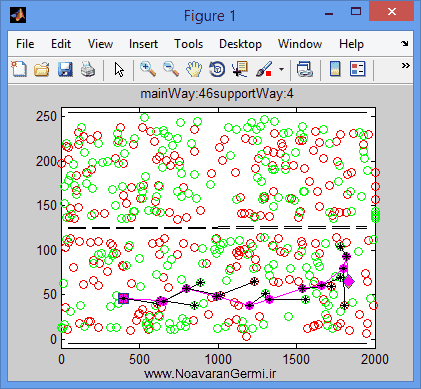Select the Edit Plot arrow tool
The width and height of the screenshot is (421, 389).
point(119,69)
